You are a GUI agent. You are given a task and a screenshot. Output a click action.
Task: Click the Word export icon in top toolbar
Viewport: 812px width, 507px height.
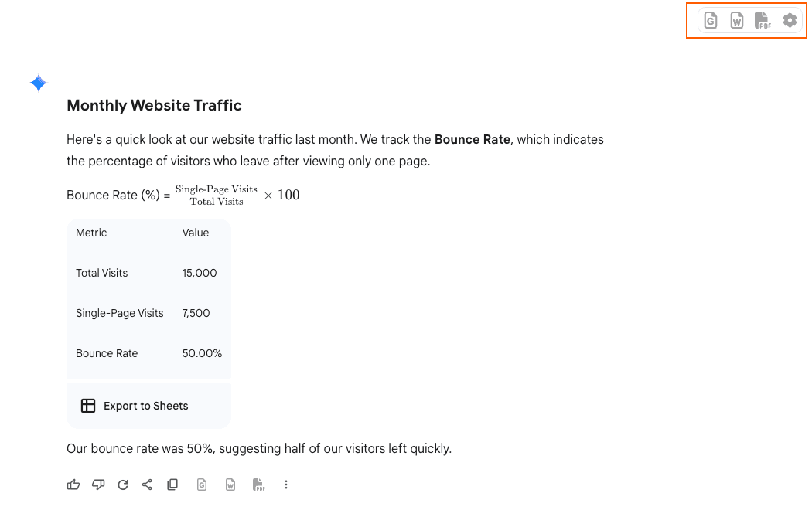(737, 21)
